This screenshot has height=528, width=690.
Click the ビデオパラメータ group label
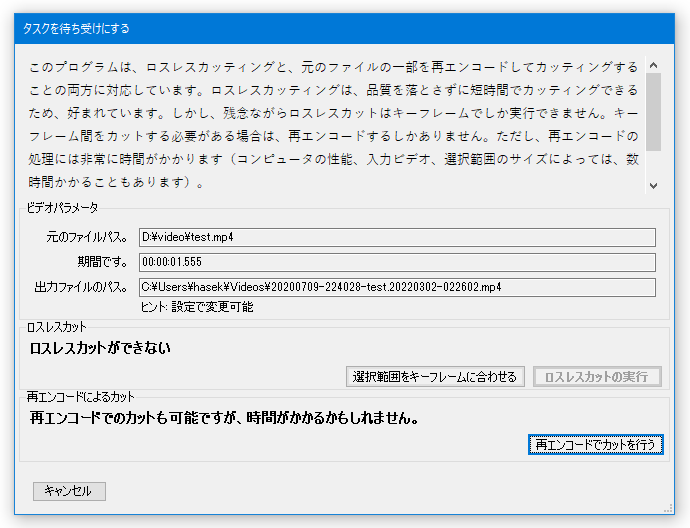62,208
